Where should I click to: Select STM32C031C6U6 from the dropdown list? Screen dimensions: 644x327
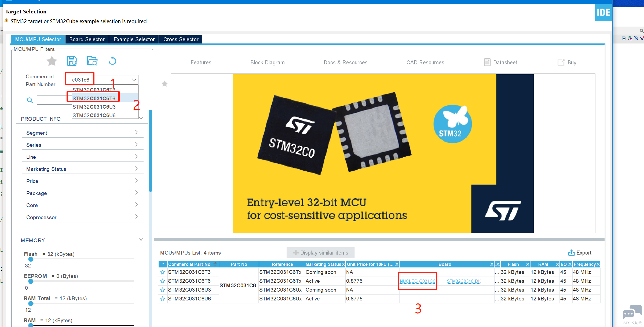click(105, 115)
